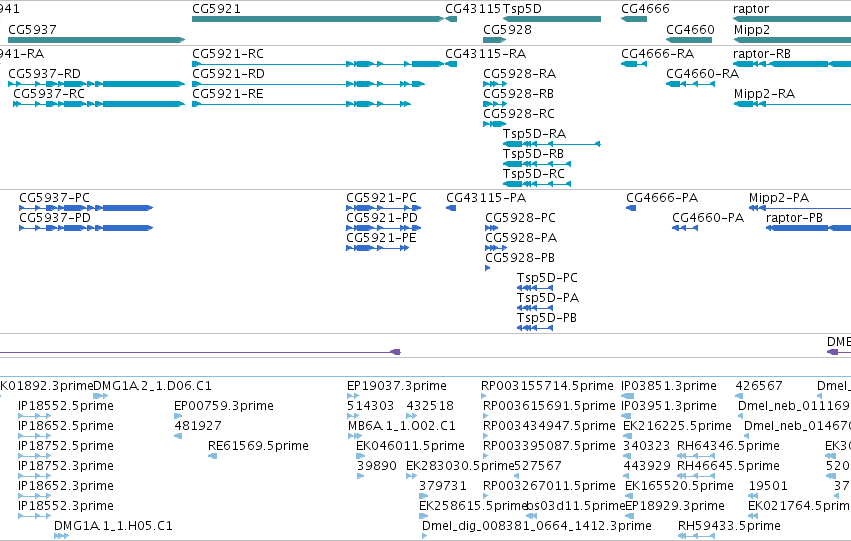
Task: Click the DMG1A.2_1.D06.C1 EST label
Action: click(153, 386)
